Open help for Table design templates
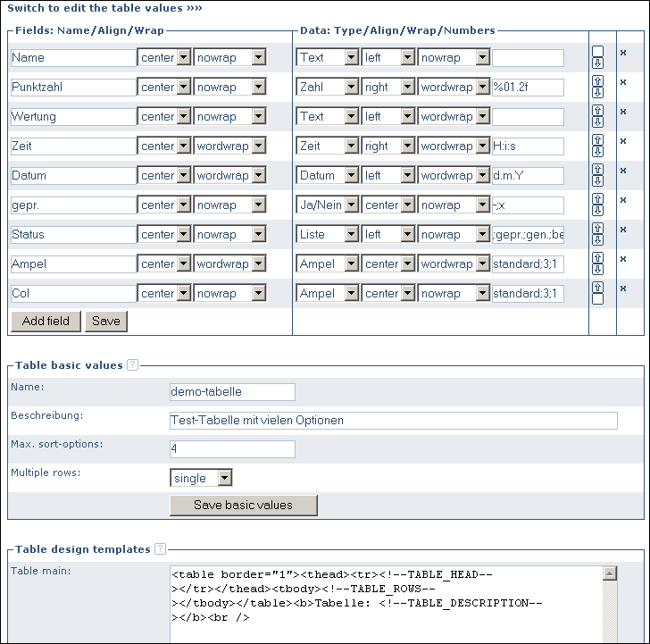Viewport: 650px width, 644px height. click(x=160, y=548)
